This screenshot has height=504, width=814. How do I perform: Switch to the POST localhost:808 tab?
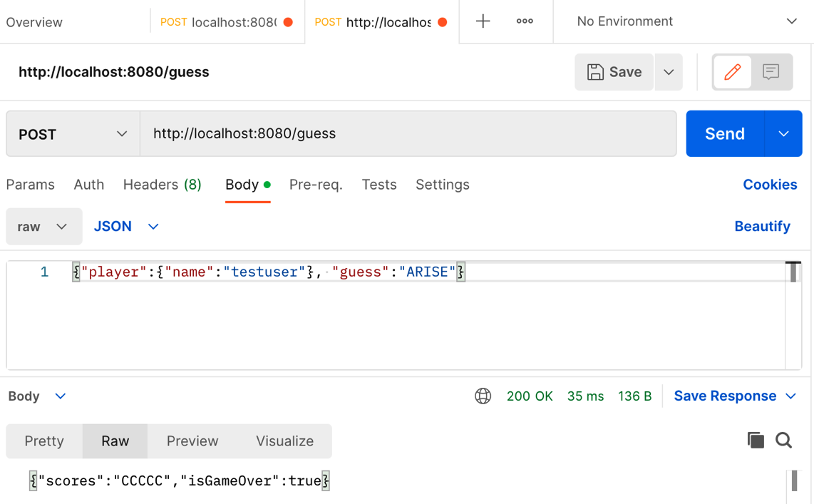click(227, 22)
